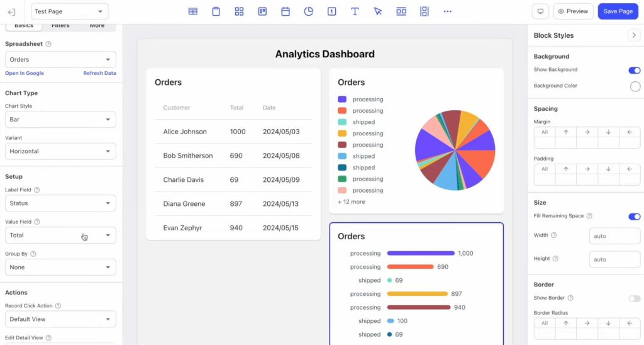Screen dimensions: 644x345
Task: Show help icon next to Width
Action: pos(553,235)
